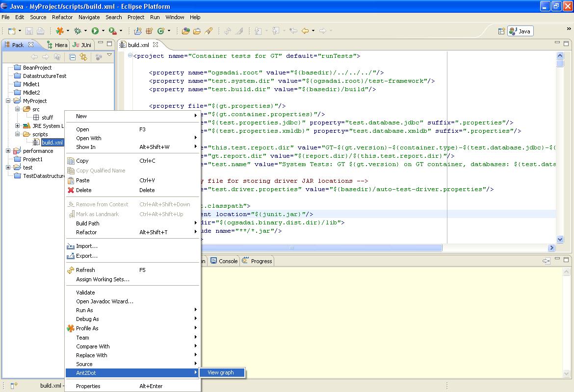Click the green Run button icon

[95, 31]
